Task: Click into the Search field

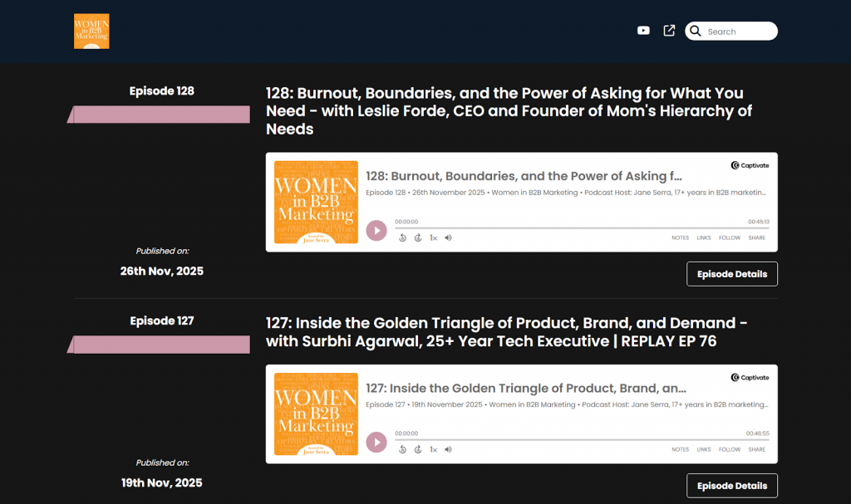Action: (x=738, y=32)
